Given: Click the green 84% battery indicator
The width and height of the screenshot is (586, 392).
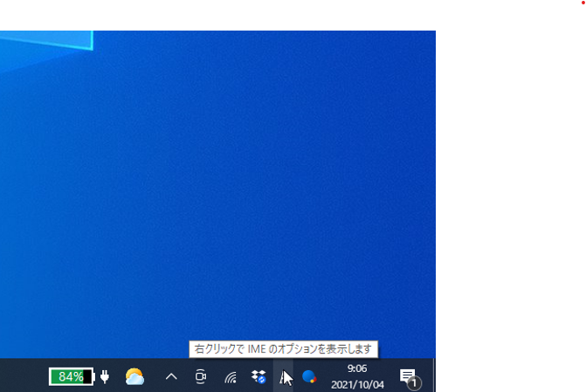Looking at the screenshot, I should pyautogui.click(x=71, y=376).
